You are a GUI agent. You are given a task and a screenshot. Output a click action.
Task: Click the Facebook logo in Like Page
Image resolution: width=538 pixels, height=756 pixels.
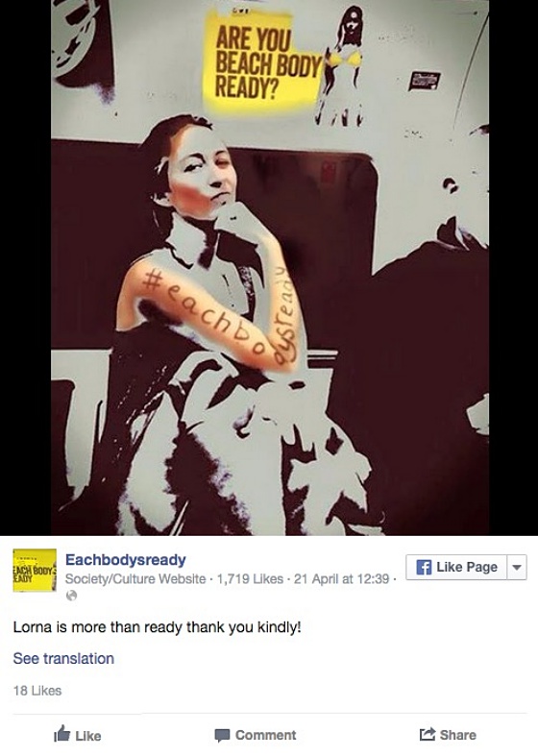424,567
